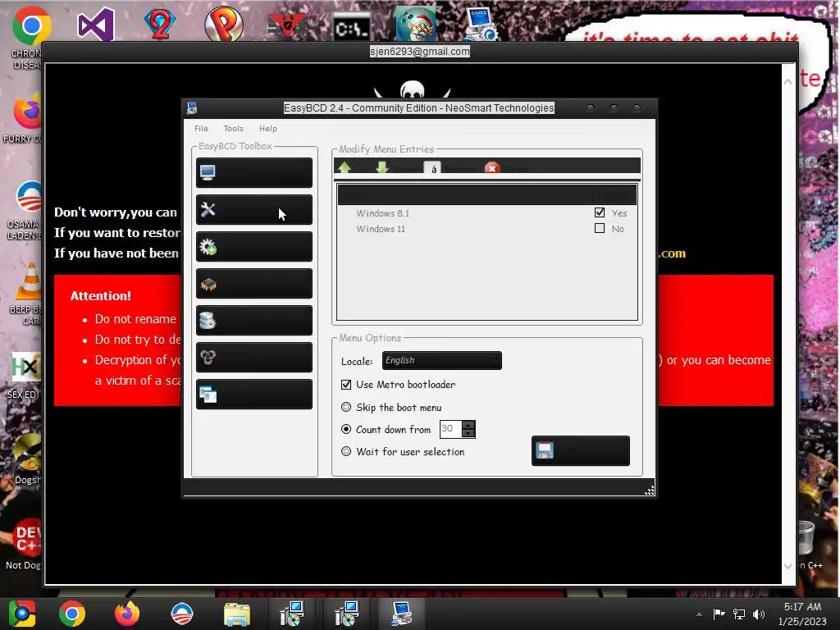840x630 pixels.
Task: Click Action Center flag tray icon
Action: pyautogui.click(x=719, y=614)
